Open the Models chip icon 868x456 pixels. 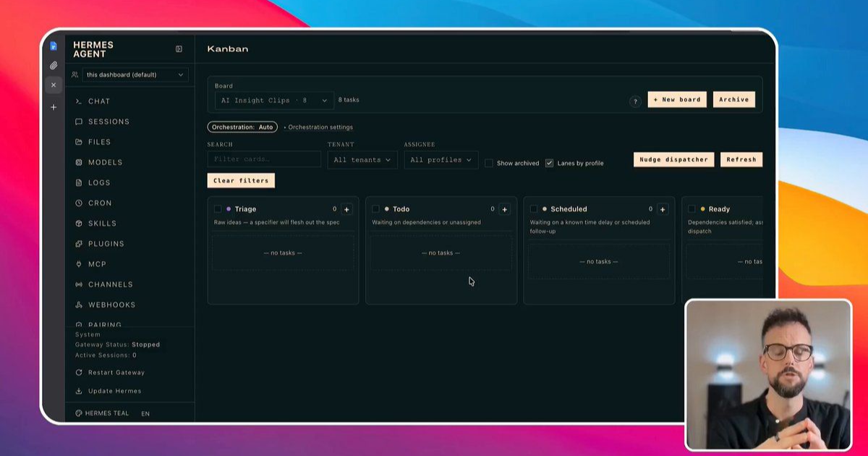click(79, 162)
